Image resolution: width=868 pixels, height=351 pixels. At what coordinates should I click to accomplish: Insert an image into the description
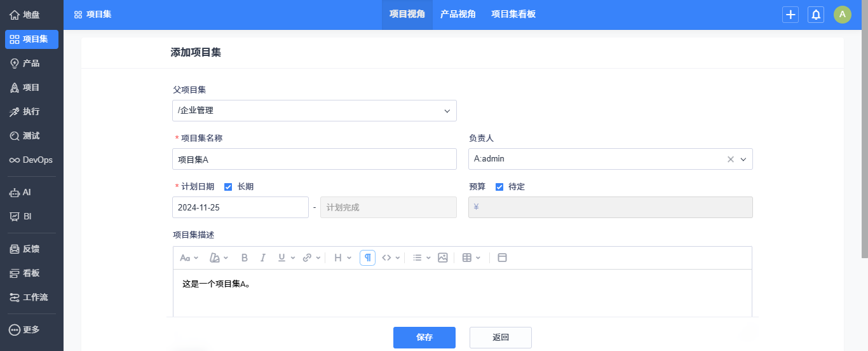pyautogui.click(x=443, y=258)
